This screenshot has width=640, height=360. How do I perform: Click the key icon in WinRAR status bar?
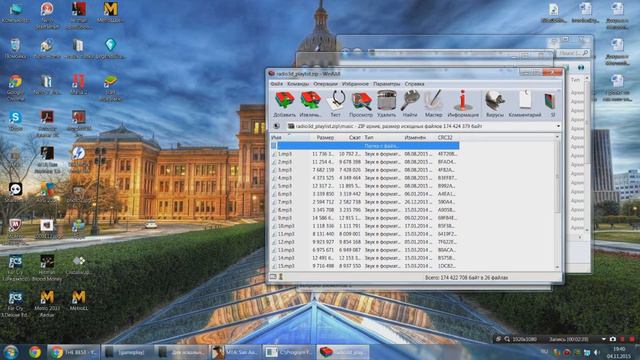[x=281, y=277]
